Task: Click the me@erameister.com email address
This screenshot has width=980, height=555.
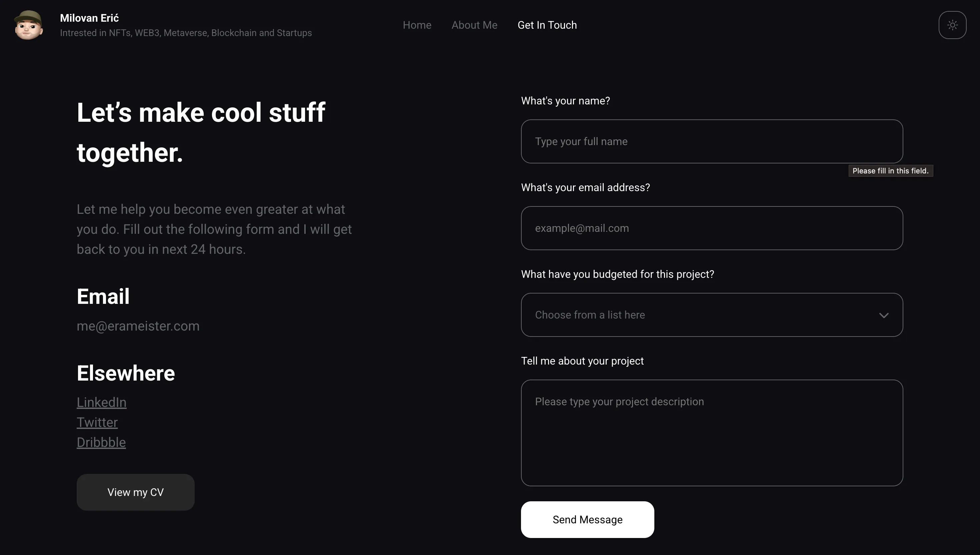Action: point(138,326)
